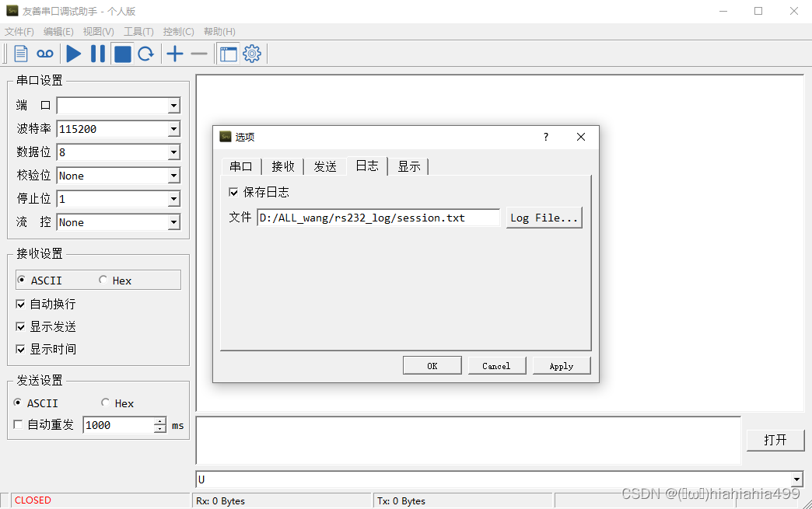Click the Log File... button
This screenshot has width=812, height=509.
click(x=544, y=218)
